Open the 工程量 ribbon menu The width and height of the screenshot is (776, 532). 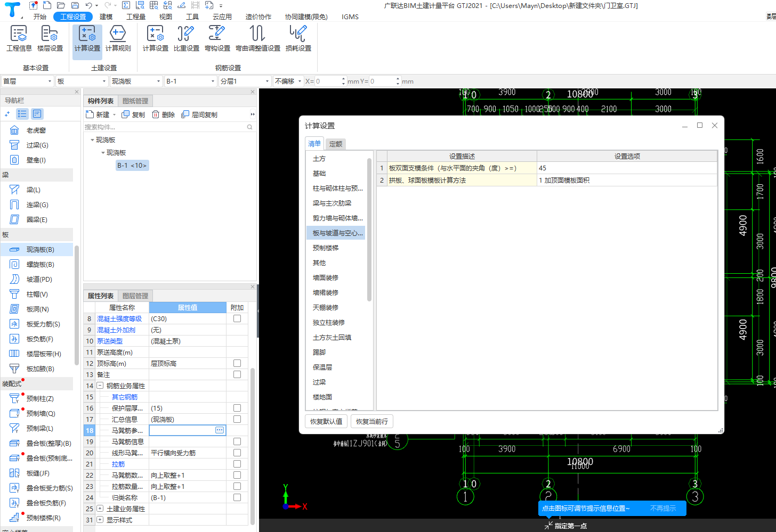(x=136, y=17)
